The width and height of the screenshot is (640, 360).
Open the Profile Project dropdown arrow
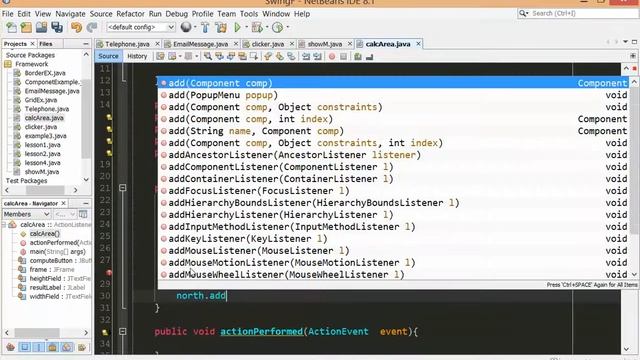coord(288,27)
